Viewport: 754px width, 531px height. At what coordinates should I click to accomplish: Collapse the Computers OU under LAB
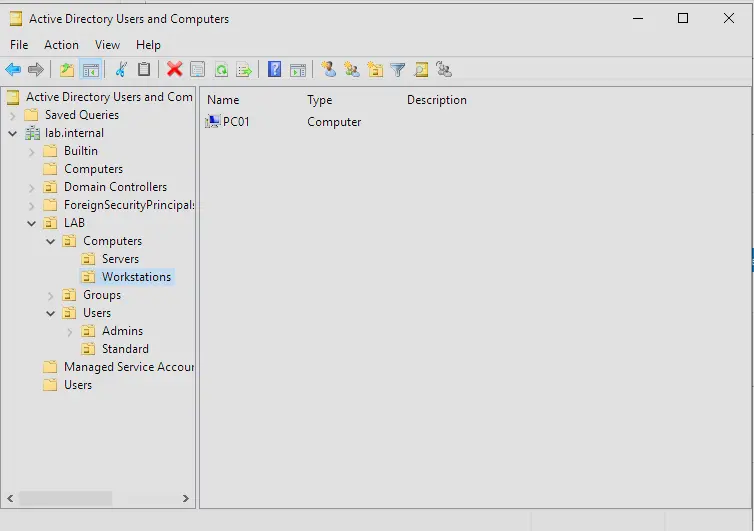pyautogui.click(x=50, y=241)
